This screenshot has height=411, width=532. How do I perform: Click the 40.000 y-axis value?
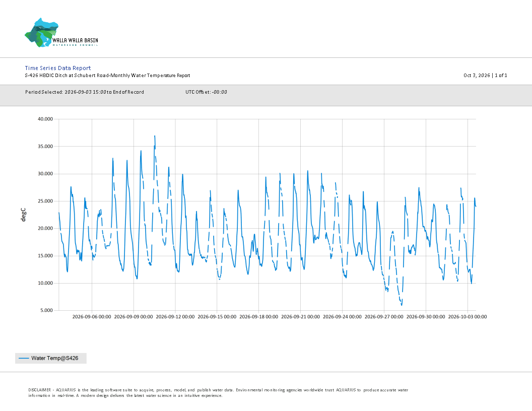coord(45,119)
